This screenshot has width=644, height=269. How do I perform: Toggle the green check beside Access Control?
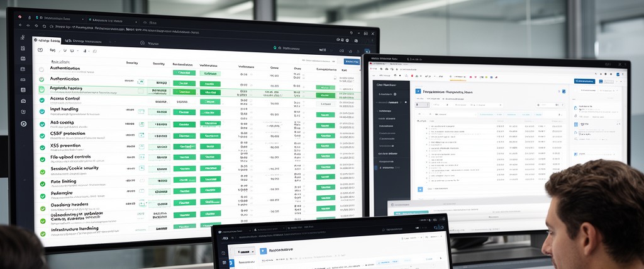42,100
